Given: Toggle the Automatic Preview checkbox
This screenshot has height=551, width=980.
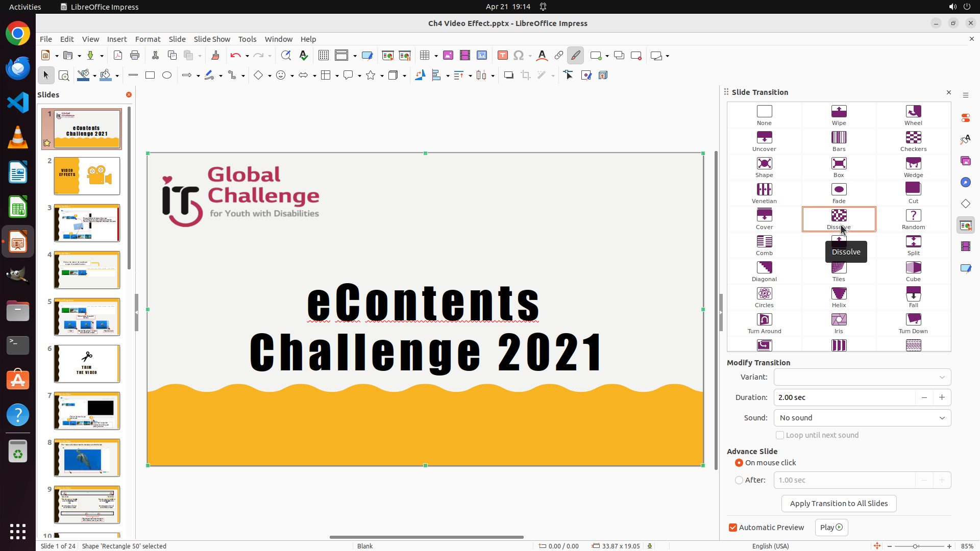Looking at the screenshot, I should 733,528.
